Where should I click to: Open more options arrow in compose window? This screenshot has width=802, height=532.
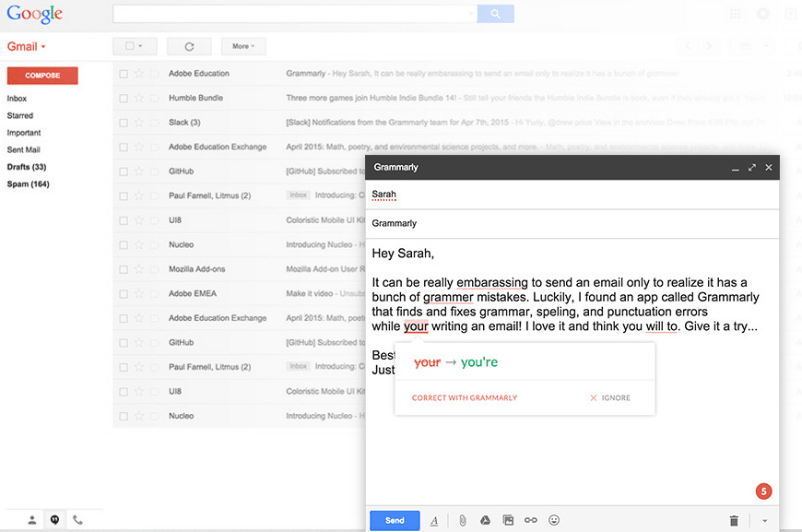click(x=764, y=521)
